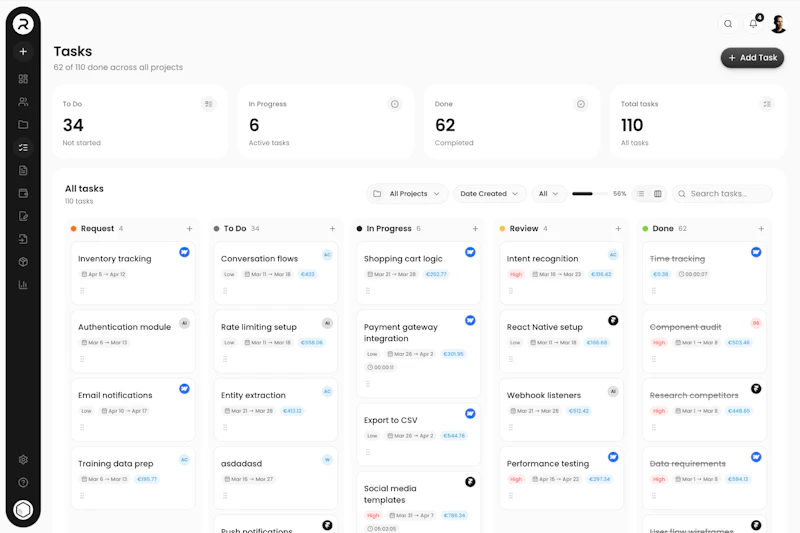The width and height of the screenshot is (800, 533).
Task: Open the user profile avatar
Action: tap(778, 24)
